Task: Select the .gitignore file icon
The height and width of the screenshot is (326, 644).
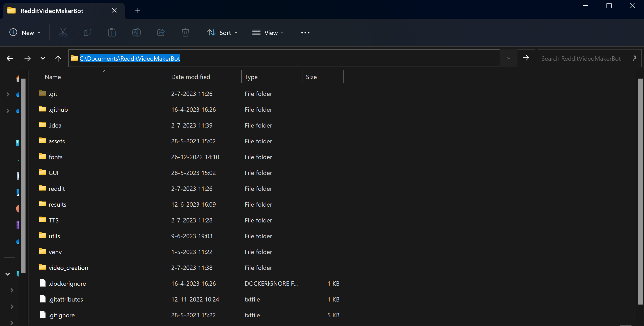Action: (43, 315)
